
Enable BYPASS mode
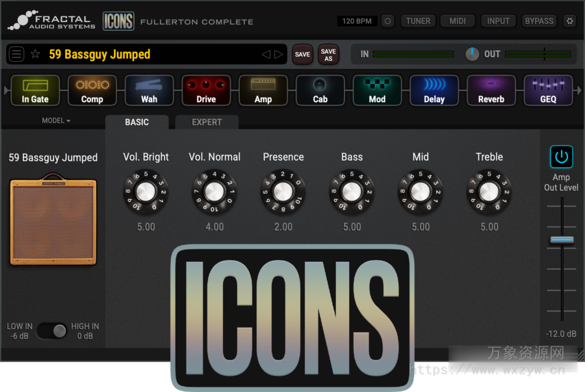click(539, 21)
